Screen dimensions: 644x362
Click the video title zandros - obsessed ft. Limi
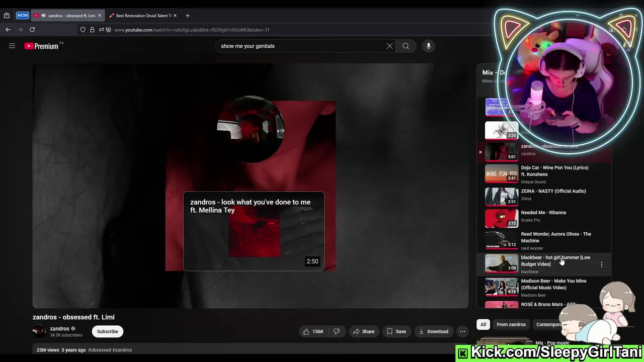[73, 317]
